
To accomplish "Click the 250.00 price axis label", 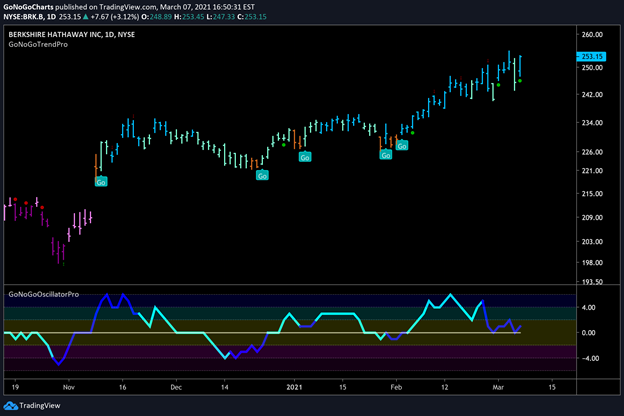I will click(592, 67).
